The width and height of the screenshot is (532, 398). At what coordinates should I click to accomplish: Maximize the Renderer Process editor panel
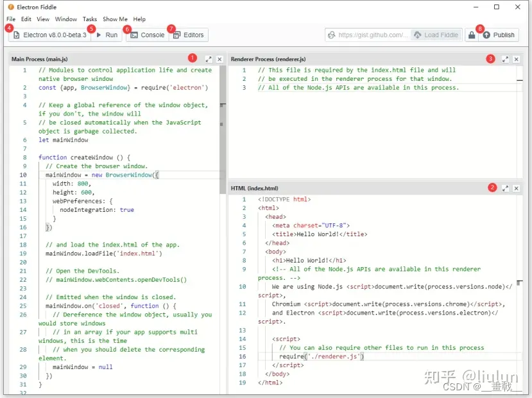[505, 59]
